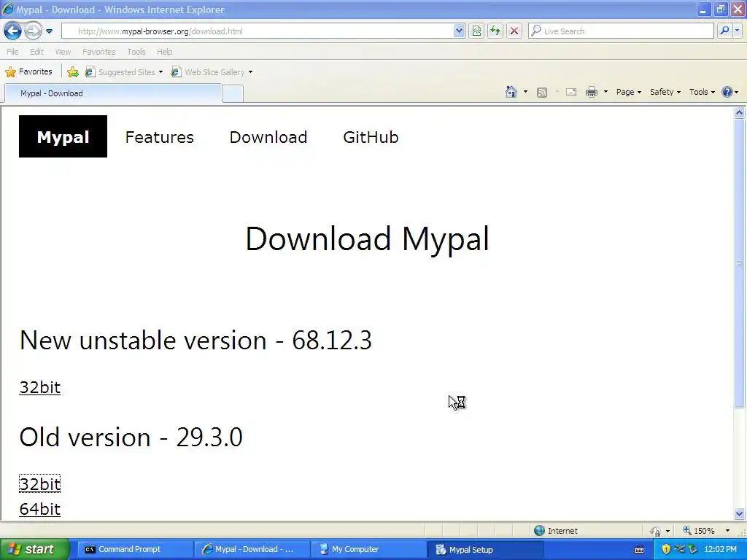Download 32bit of old version 29.3.0

40,484
